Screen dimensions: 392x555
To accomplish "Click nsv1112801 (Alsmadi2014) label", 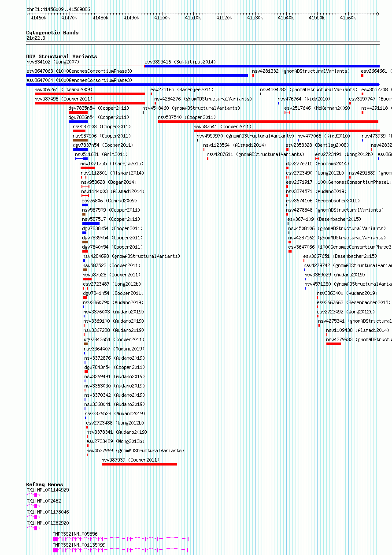I will (112, 173).
